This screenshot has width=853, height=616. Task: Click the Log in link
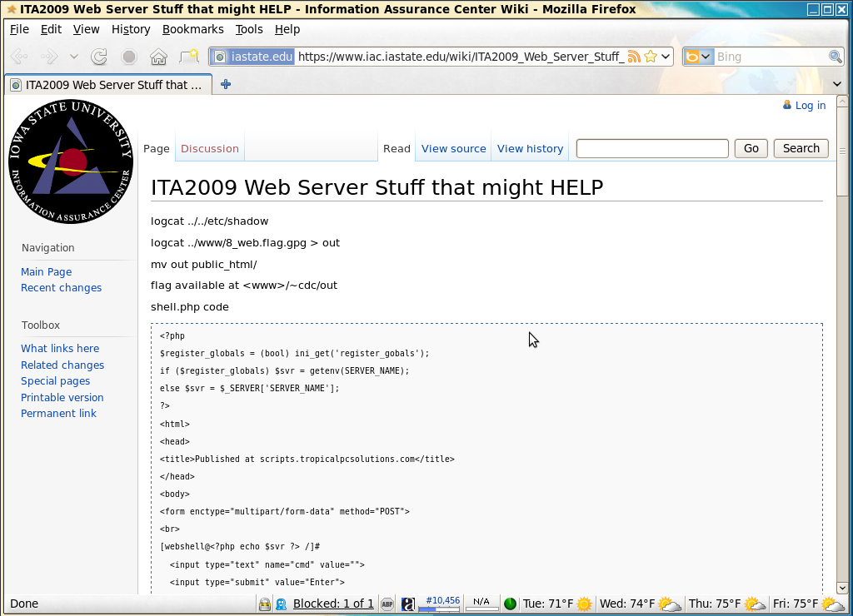tap(810, 106)
